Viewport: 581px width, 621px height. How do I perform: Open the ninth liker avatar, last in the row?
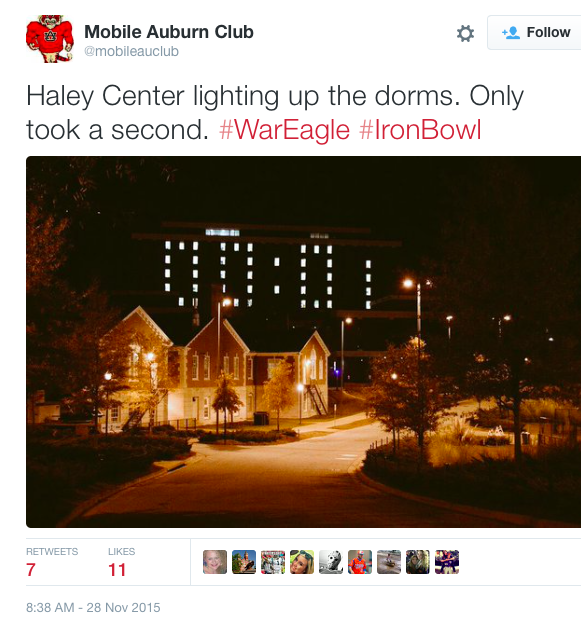447,562
